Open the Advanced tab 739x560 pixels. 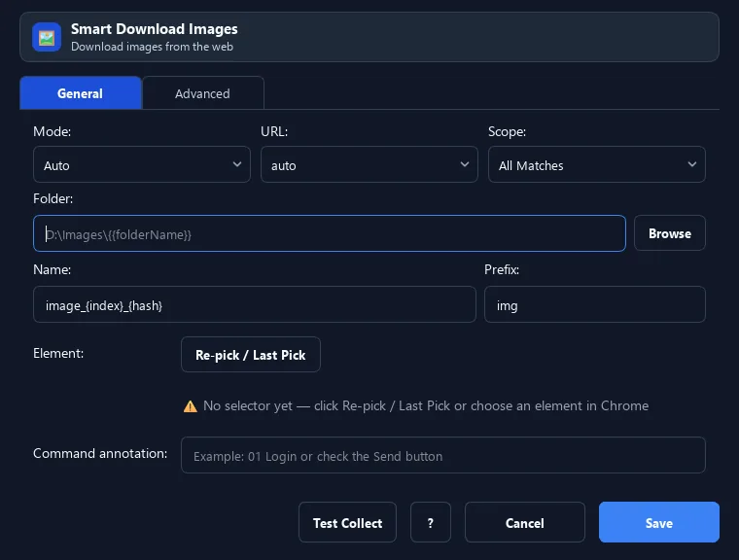(202, 93)
